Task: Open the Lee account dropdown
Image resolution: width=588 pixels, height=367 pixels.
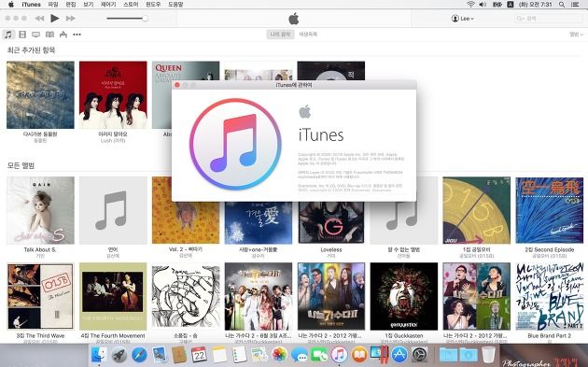Action: (x=462, y=19)
